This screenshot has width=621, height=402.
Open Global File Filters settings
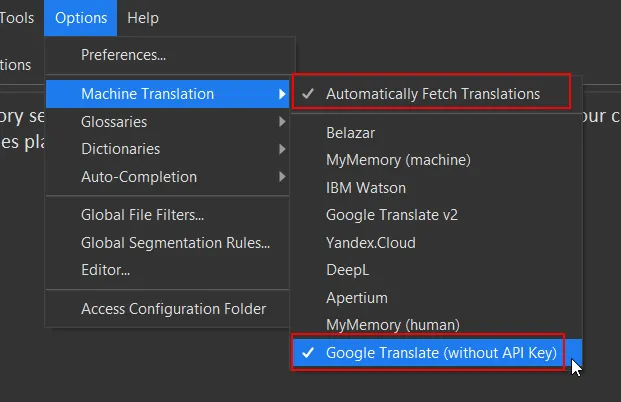(142, 214)
